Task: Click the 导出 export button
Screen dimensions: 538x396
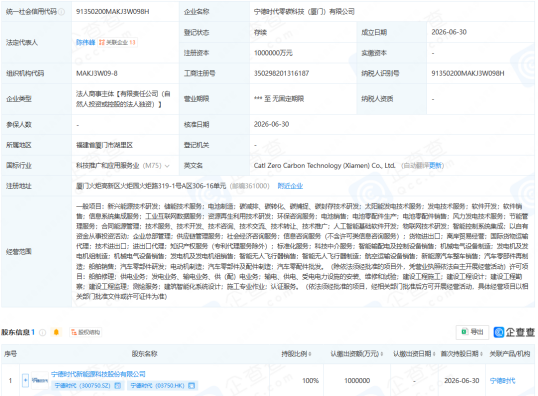Action: click(x=472, y=332)
